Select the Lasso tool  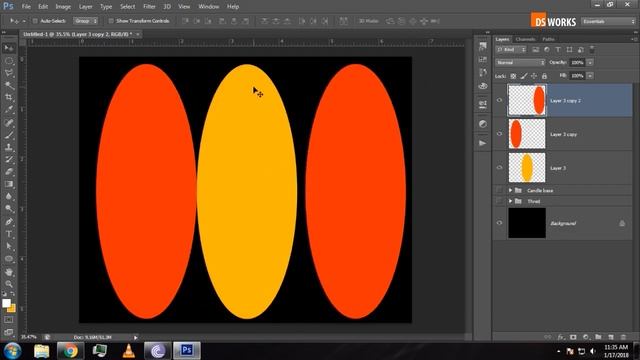pos(9,73)
